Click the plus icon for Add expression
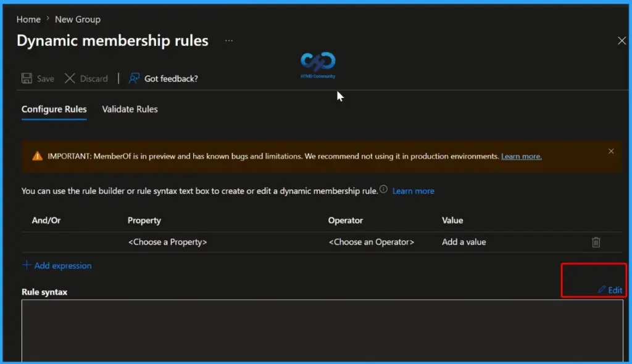 click(x=27, y=265)
